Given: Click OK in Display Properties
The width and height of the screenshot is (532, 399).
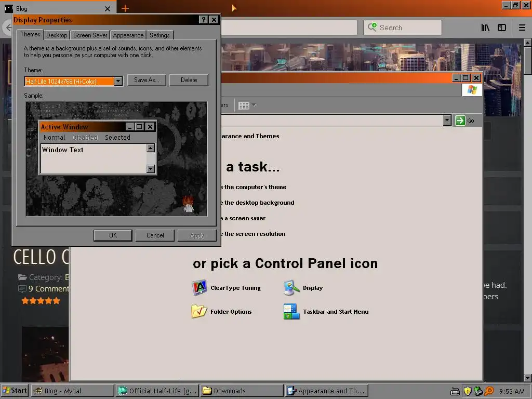Looking at the screenshot, I should (x=113, y=235).
